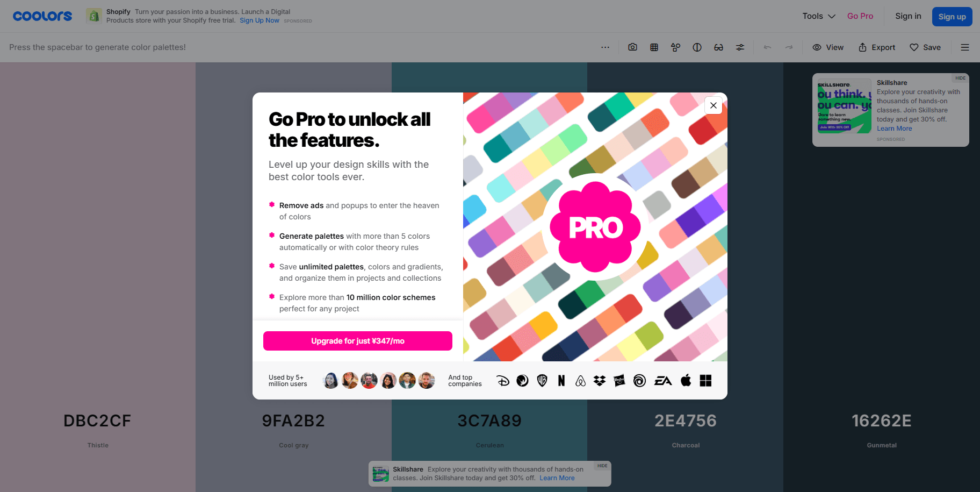This screenshot has width=980, height=492.
Task: Save palette with heart Save button
Action: [925, 47]
